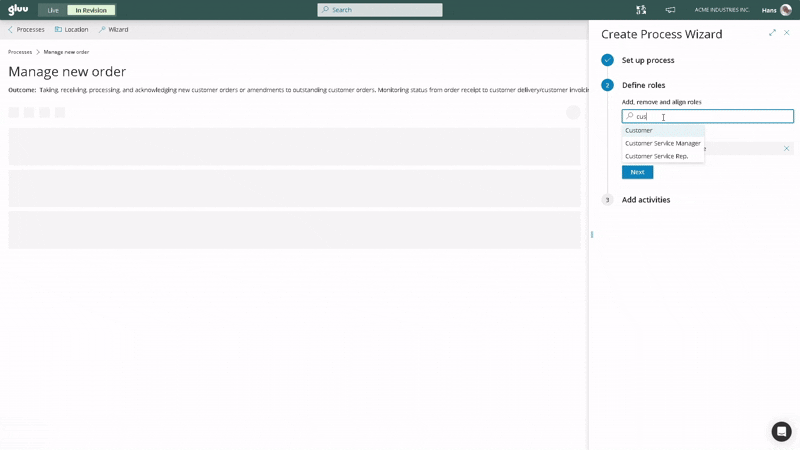Click the Gluu logo
This screenshot has height=450, width=800.
(x=18, y=10)
